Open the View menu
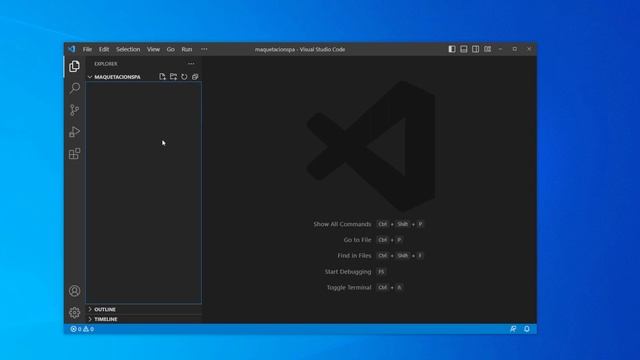640x360 pixels. coord(153,49)
